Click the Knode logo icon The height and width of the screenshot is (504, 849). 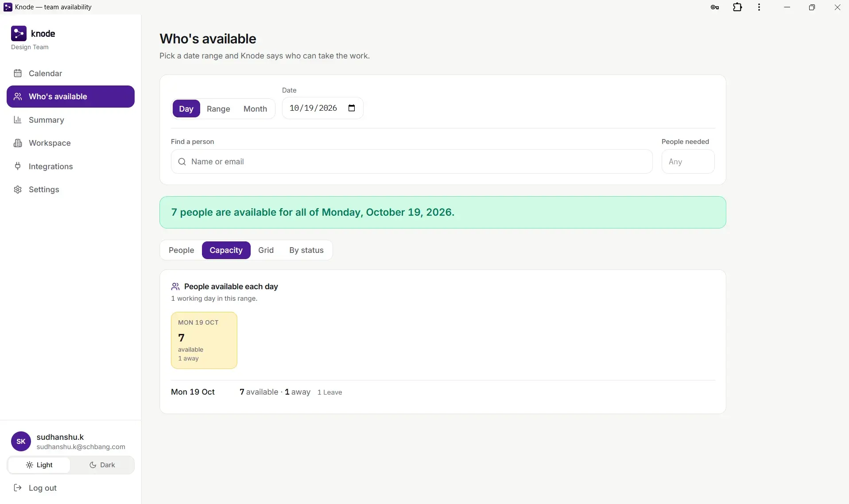pyautogui.click(x=19, y=34)
